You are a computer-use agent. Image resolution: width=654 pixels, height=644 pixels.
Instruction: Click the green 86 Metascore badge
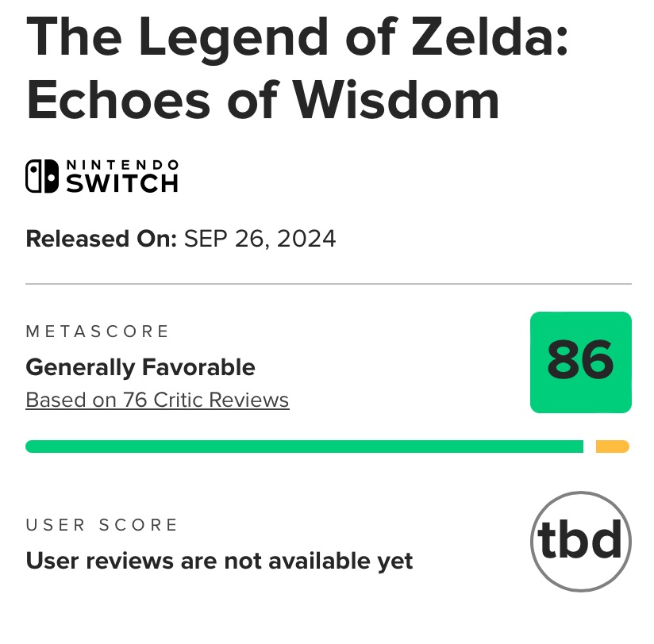[580, 362]
